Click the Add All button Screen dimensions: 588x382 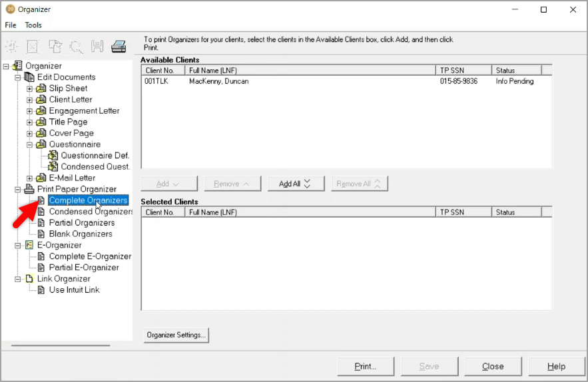[295, 184]
